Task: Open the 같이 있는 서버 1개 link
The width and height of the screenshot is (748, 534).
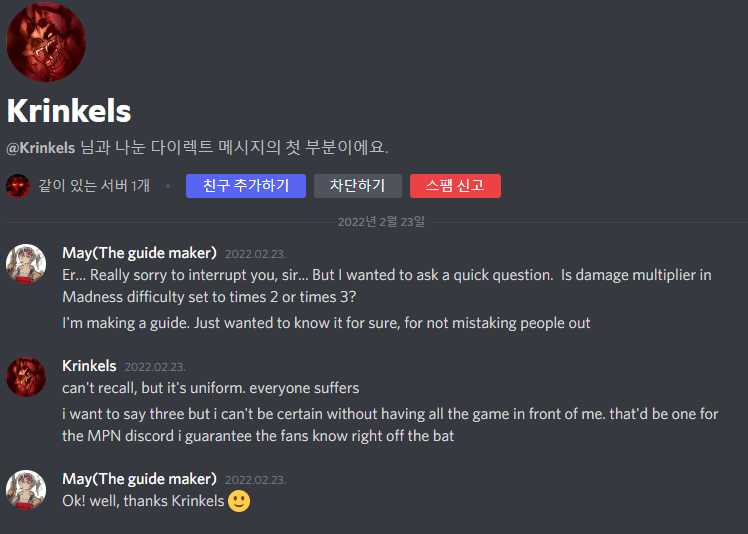Action: tap(94, 186)
